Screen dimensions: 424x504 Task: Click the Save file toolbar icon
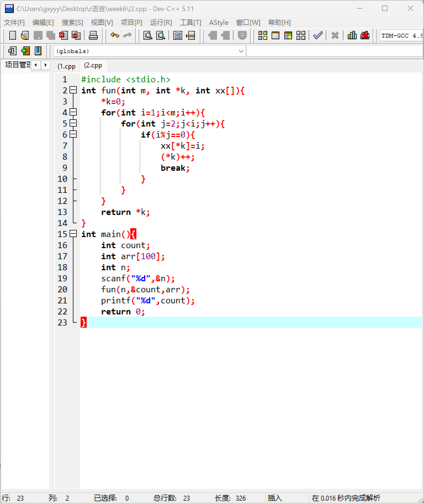tap(38, 35)
